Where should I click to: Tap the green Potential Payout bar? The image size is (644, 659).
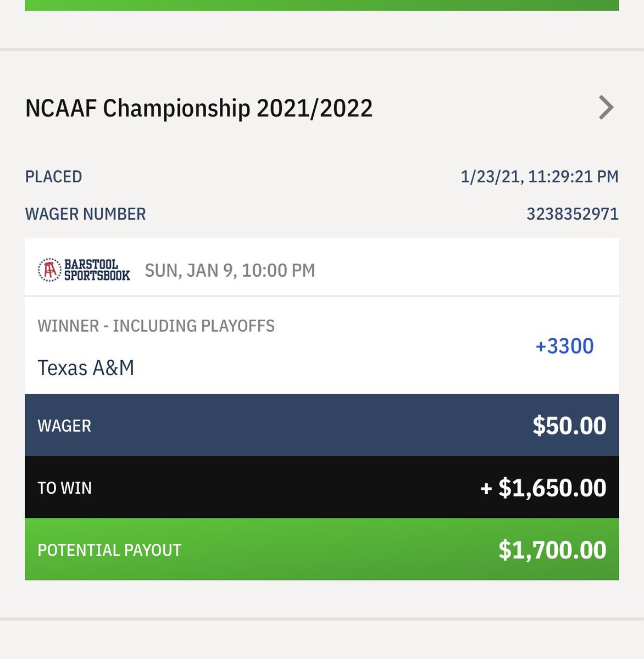(322, 549)
